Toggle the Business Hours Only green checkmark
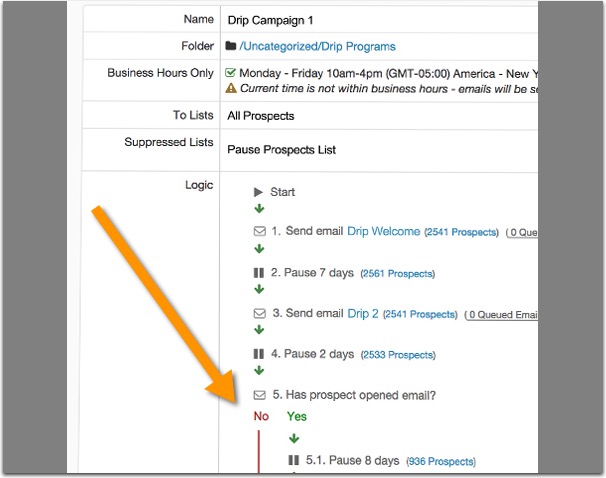 (x=231, y=73)
